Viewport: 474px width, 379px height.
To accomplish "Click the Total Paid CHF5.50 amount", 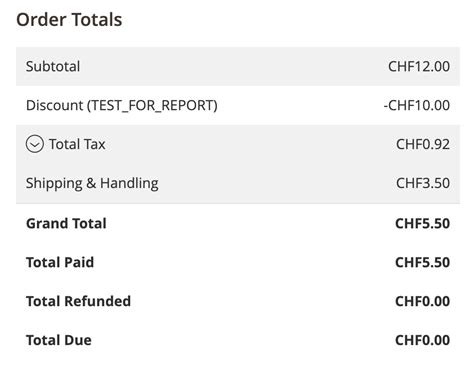I will click(x=422, y=262).
